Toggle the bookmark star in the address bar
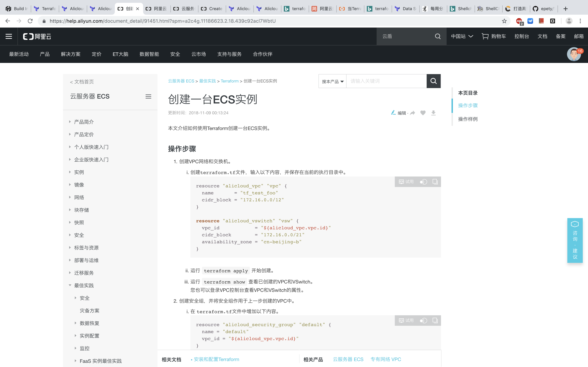The height and width of the screenshot is (367, 588). (504, 21)
